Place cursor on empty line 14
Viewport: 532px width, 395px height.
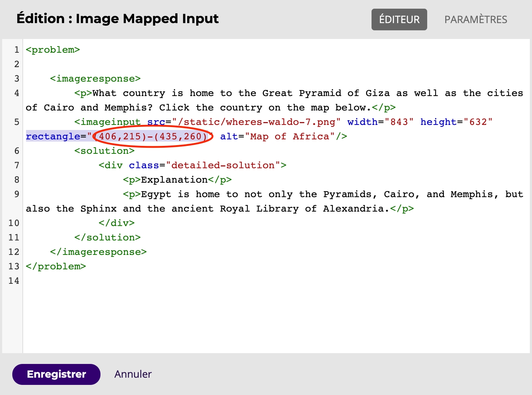click(x=145, y=281)
